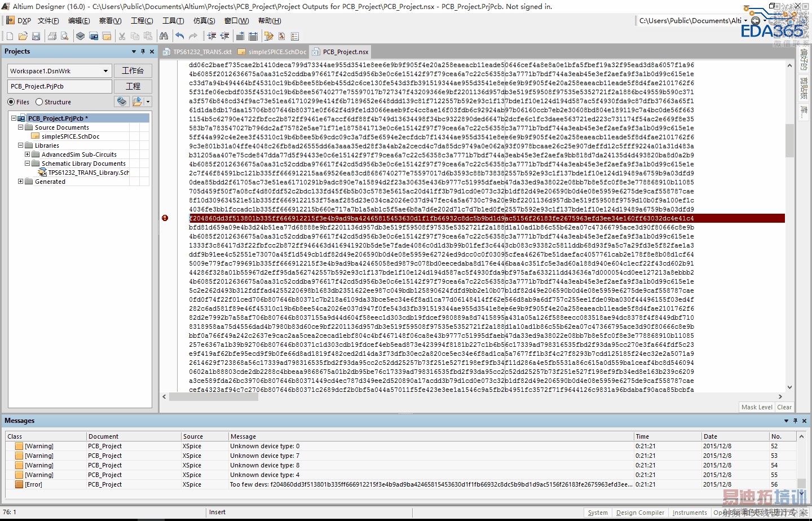Open the dropdown arrow beside the folder export icon
The width and height of the screenshot is (812, 521).
(x=148, y=101)
